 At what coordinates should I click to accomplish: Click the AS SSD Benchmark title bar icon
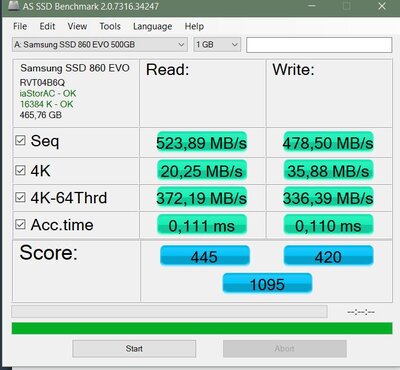point(13,6)
